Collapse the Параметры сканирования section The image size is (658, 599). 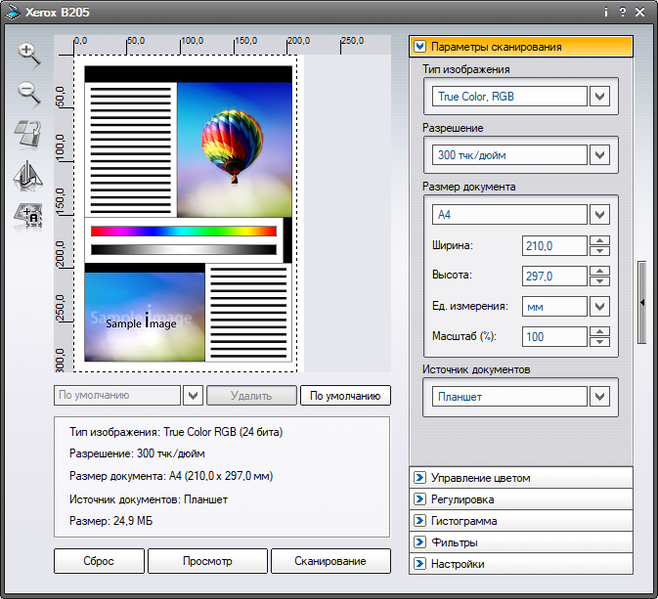420,46
